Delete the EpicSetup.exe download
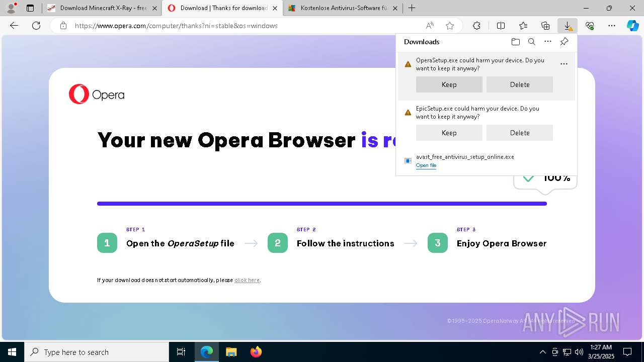Screen dimensions: 644x362 520,133
